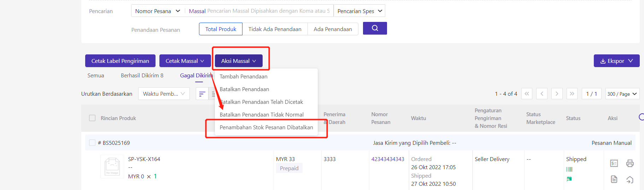Expand the Cetak Massal dropdown button
This screenshot has width=644, height=190.
click(x=185, y=61)
